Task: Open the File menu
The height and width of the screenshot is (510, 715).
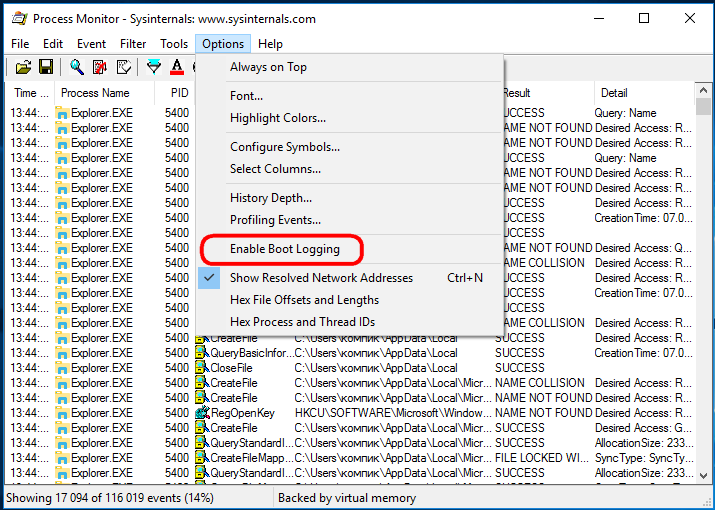Action: pyautogui.click(x=20, y=44)
